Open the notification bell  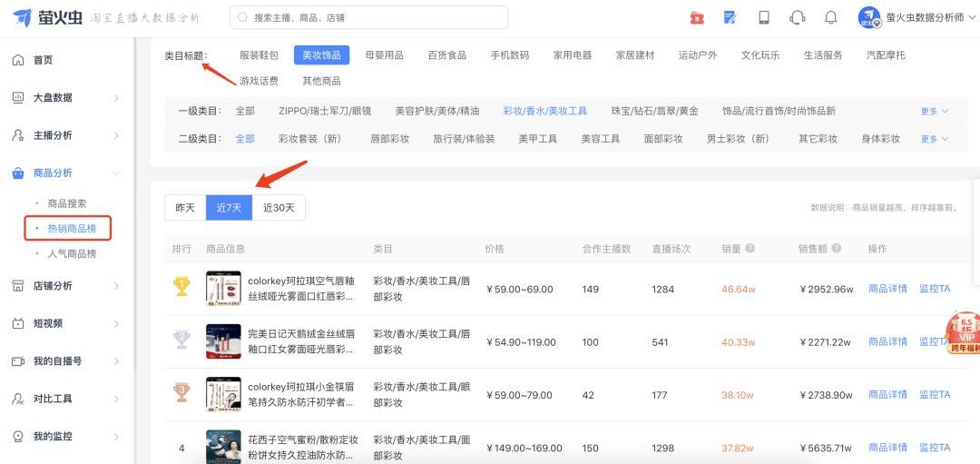point(831,17)
